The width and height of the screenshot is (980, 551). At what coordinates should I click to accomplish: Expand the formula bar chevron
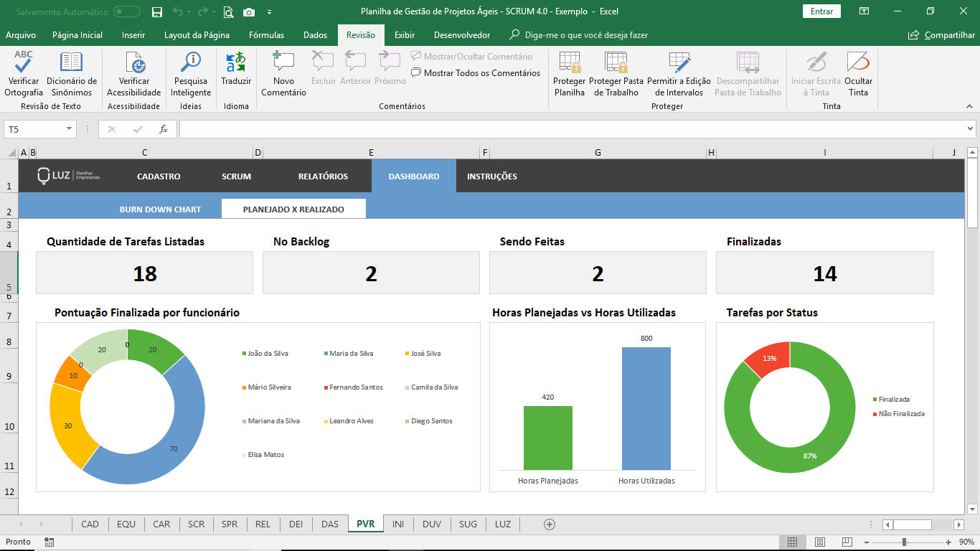click(970, 129)
